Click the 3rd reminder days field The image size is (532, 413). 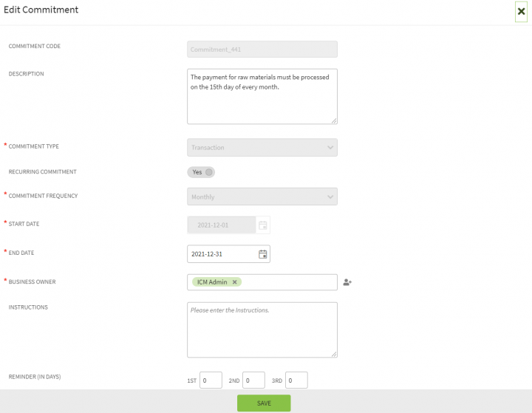[x=296, y=380]
